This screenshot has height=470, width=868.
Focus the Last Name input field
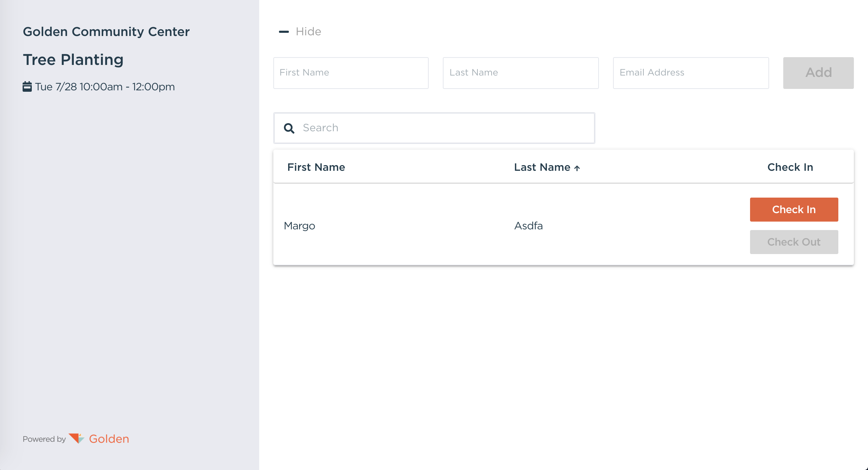(521, 73)
